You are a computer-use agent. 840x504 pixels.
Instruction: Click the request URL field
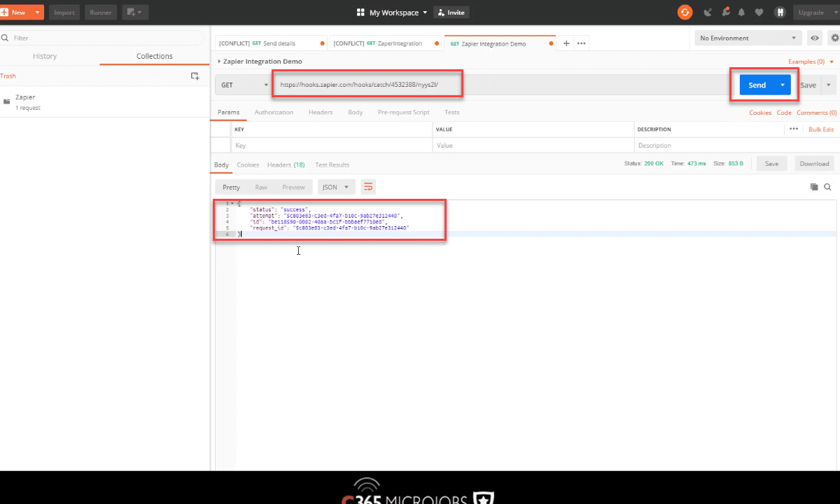pos(500,85)
